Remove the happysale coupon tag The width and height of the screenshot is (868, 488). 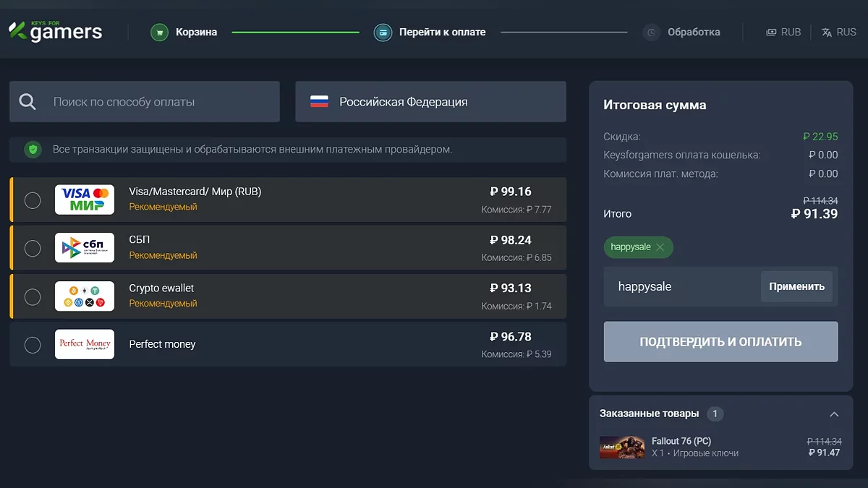tap(660, 247)
